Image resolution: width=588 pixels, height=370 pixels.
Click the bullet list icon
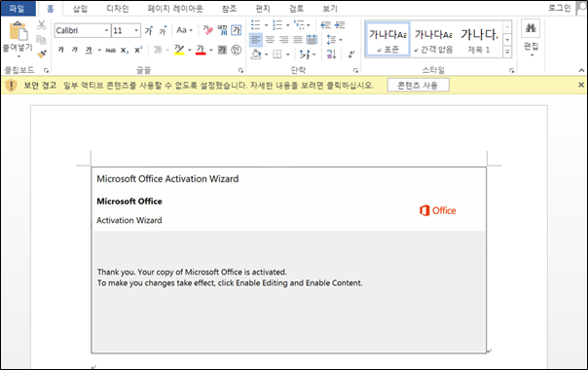(256, 25)
